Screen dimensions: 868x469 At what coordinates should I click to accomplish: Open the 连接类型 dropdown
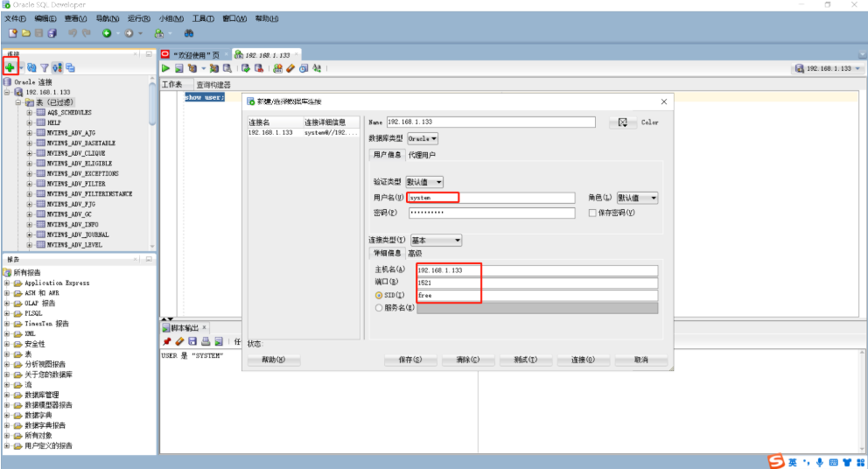437,241
